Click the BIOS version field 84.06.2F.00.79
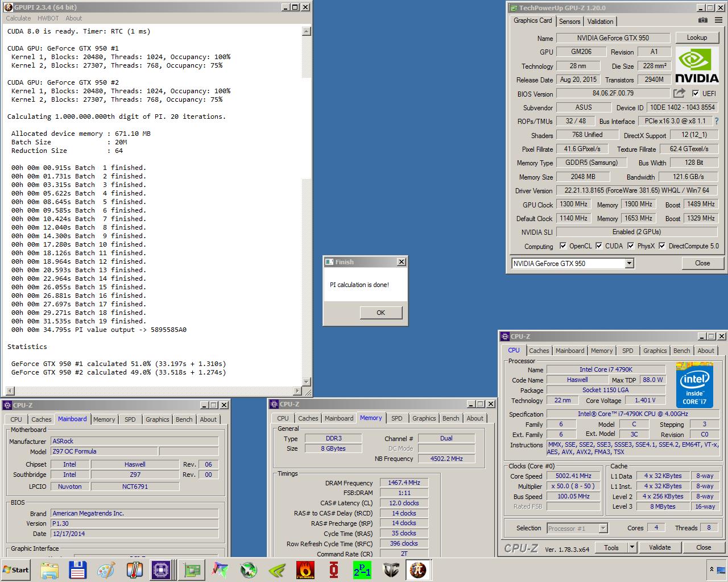 click(x=613, y=93)
